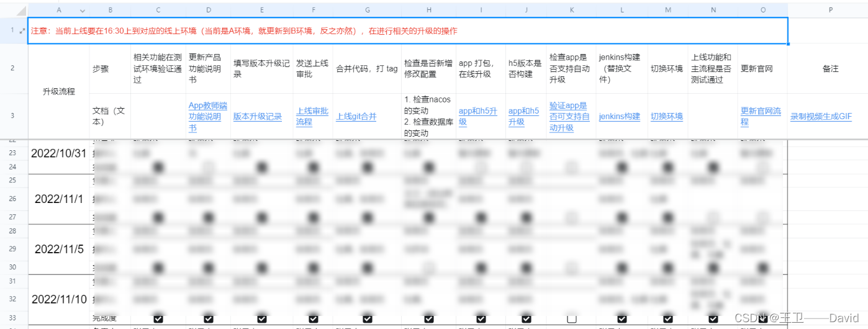Select column M header

click(667, 11)
